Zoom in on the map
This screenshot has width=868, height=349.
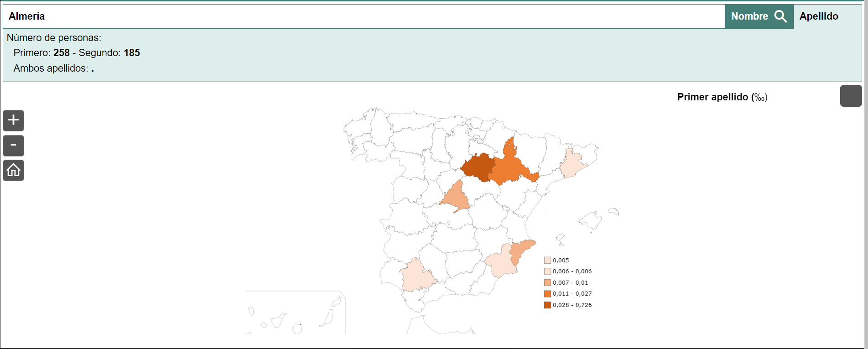tap(14, 120)
